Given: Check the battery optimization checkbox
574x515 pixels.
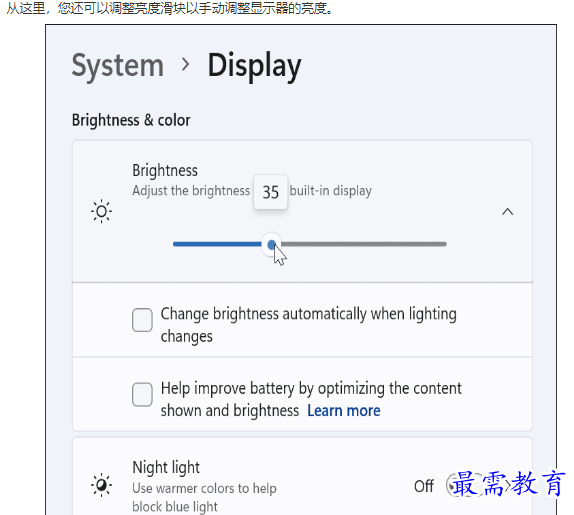Looking at the screenshot, I should pyautogui.click(x=142, y=395).
